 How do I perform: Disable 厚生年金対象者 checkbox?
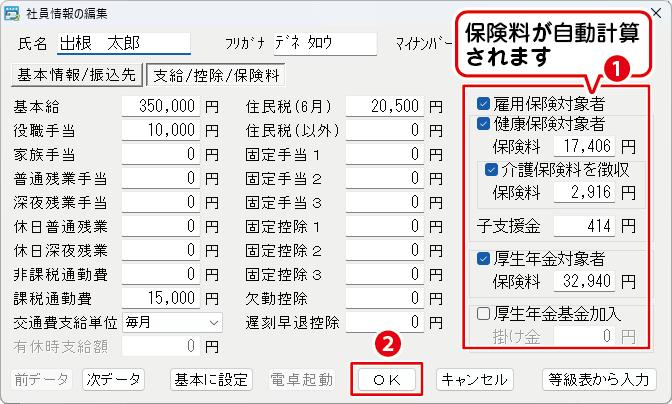point(484,258)
